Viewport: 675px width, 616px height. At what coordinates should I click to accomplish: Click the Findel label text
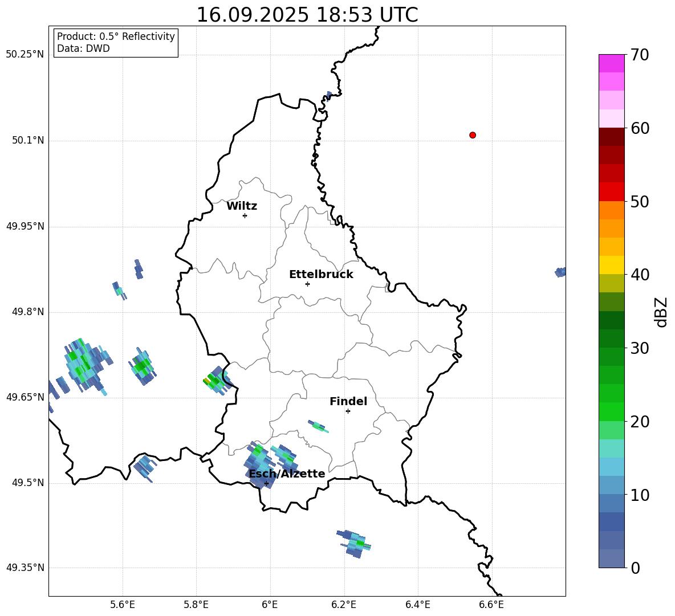tap(348, 402)
